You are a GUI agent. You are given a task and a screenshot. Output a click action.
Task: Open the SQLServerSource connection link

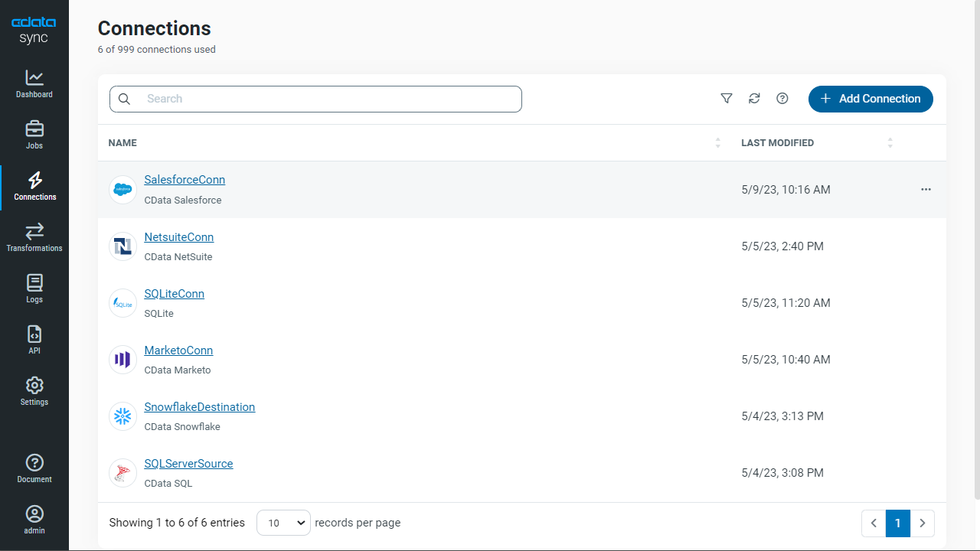[188, 464]
